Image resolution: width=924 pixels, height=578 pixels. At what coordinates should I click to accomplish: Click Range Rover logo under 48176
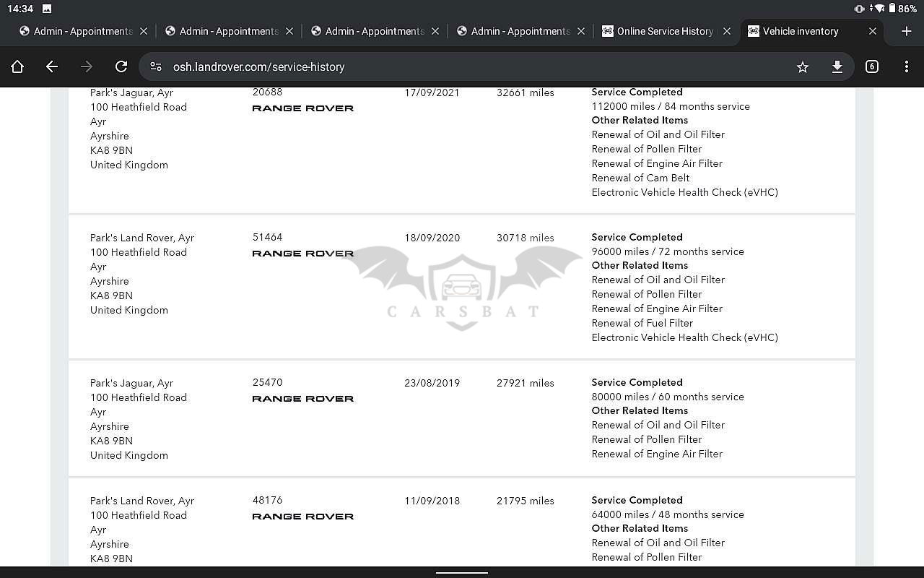click(x=302, y=517)
